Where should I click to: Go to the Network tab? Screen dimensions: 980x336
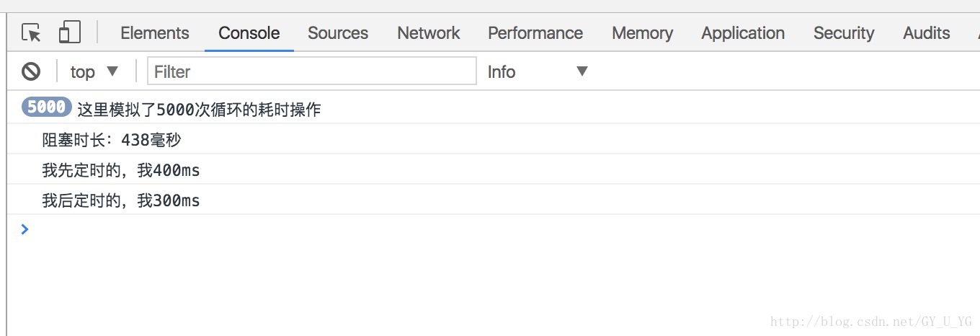click(x=429, y=33)
